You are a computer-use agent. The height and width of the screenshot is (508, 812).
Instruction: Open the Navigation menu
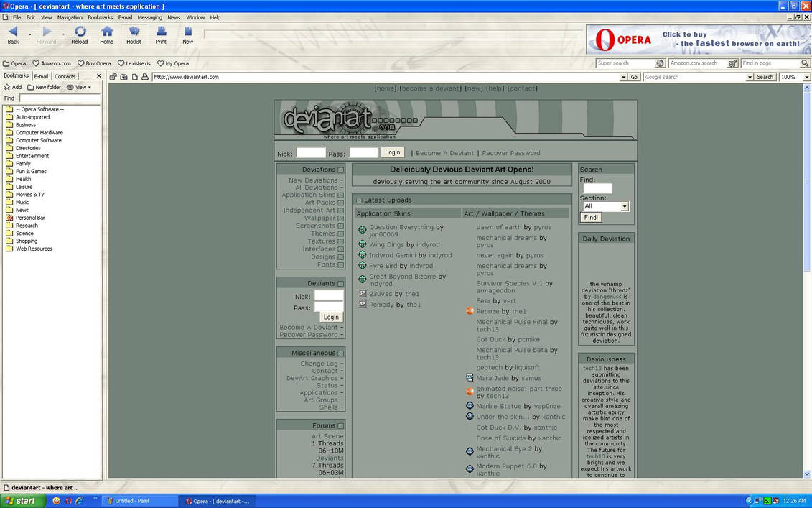70,18
